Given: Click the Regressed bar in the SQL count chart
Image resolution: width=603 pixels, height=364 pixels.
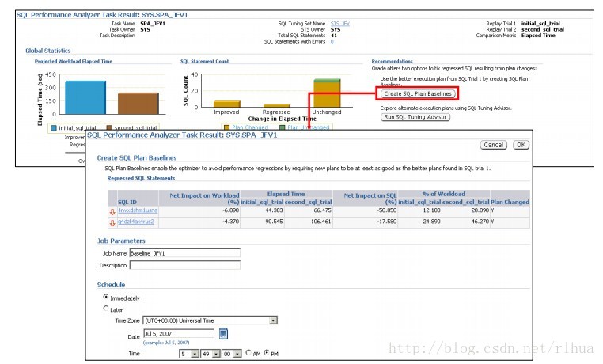Looking at the screenshot, I should click(x=277, y=106).
